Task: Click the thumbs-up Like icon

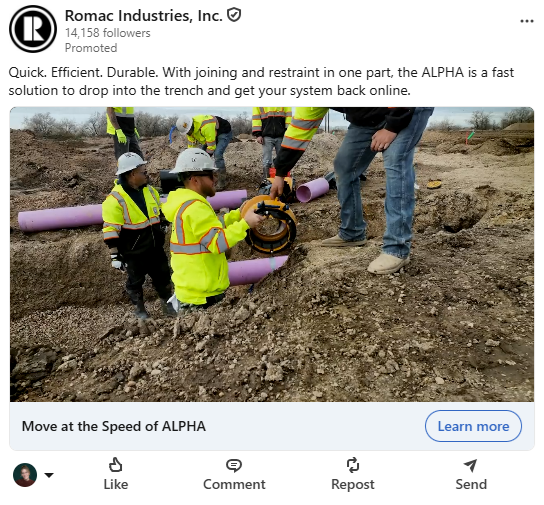Action: click(116, 465)
